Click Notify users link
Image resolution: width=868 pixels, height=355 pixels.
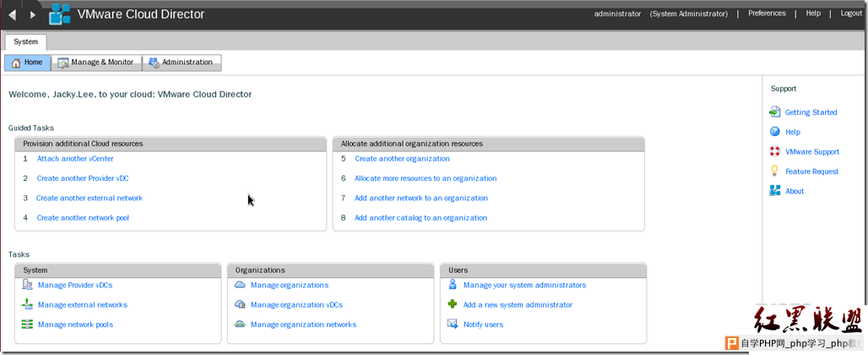pyautogui.click(x=483, y=325)
